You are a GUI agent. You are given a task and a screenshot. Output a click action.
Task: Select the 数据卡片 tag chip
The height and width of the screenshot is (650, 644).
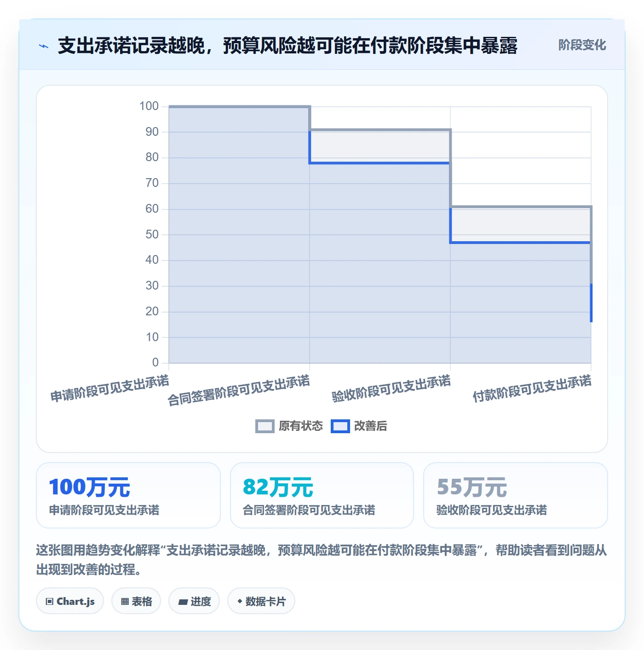pyautogui.click(x=261, y=601)
